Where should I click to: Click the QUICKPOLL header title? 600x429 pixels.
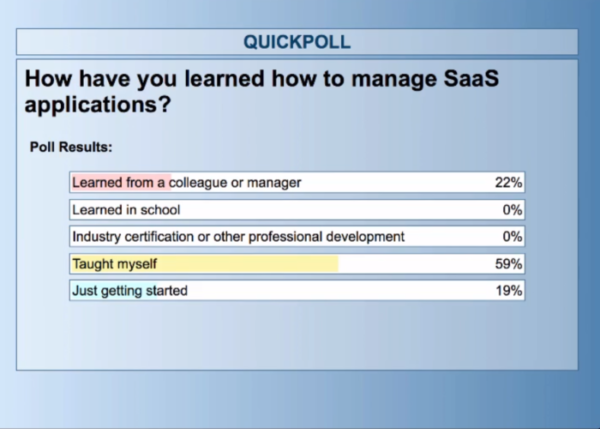[x=297, y=42]
